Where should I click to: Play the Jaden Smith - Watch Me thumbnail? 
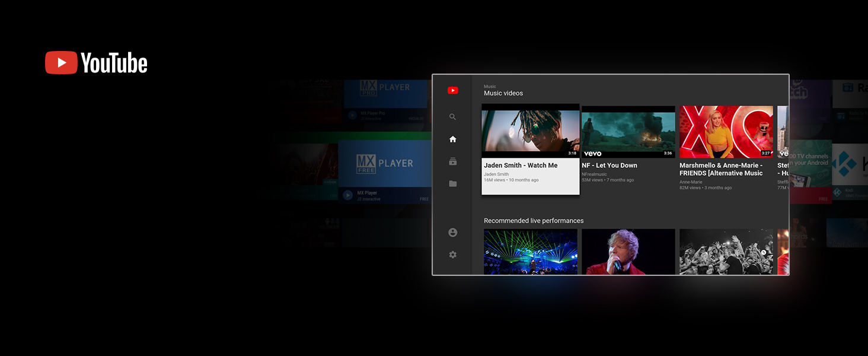[x=530, y=132]
